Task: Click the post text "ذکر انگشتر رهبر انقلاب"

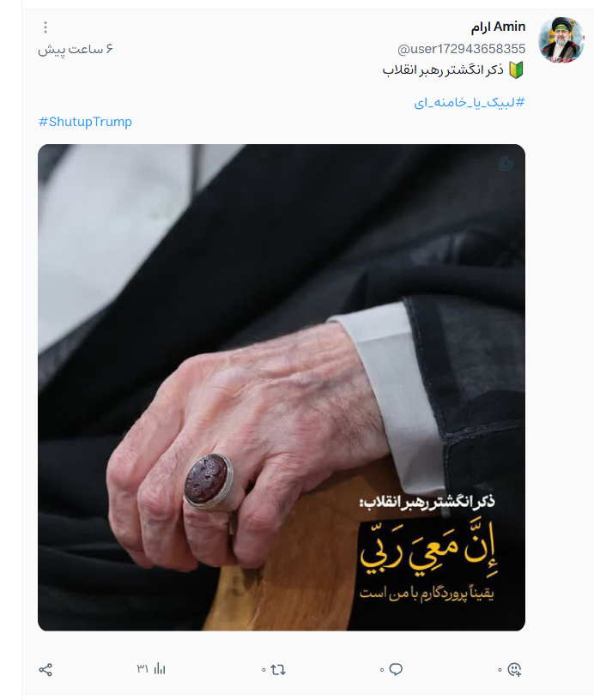Action: coord(443,70)
